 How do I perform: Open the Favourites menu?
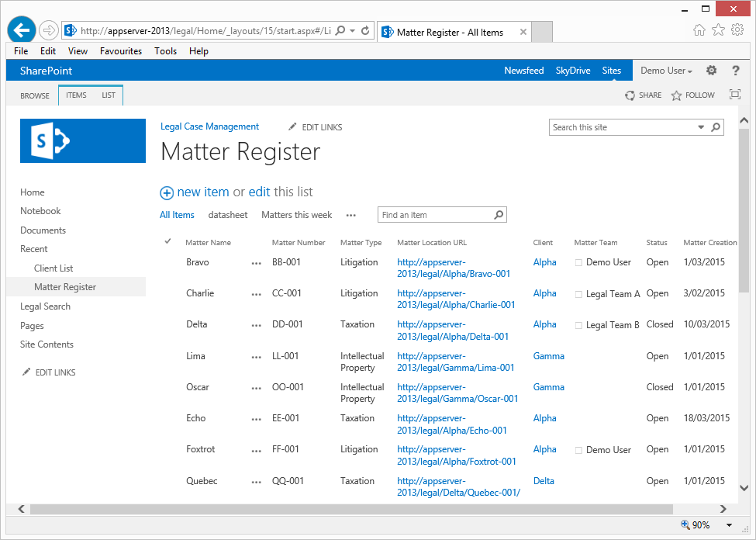coord(121,51)
